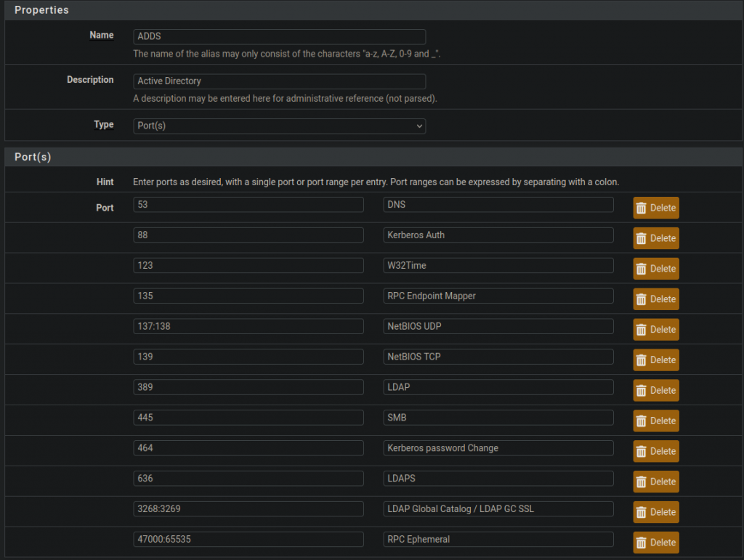
Task: Click the Type dropdown chevron arrow
Action: [x=419, y=126]
